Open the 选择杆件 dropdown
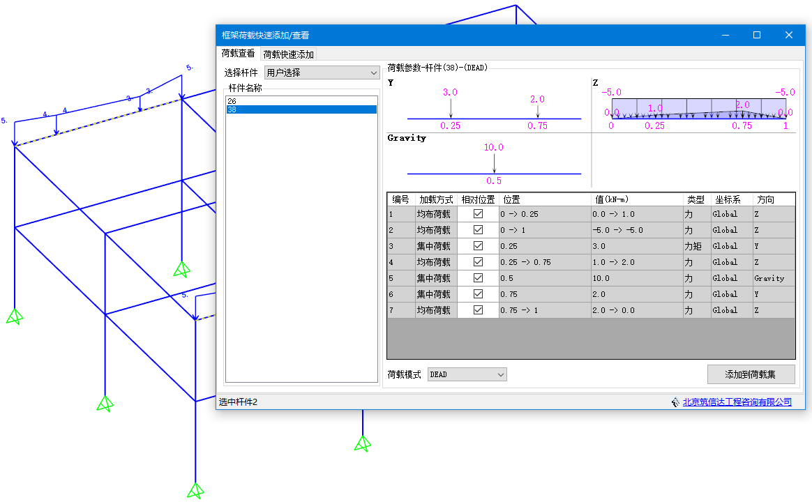The height and width of the screenshot is (504, 812). 322,72
